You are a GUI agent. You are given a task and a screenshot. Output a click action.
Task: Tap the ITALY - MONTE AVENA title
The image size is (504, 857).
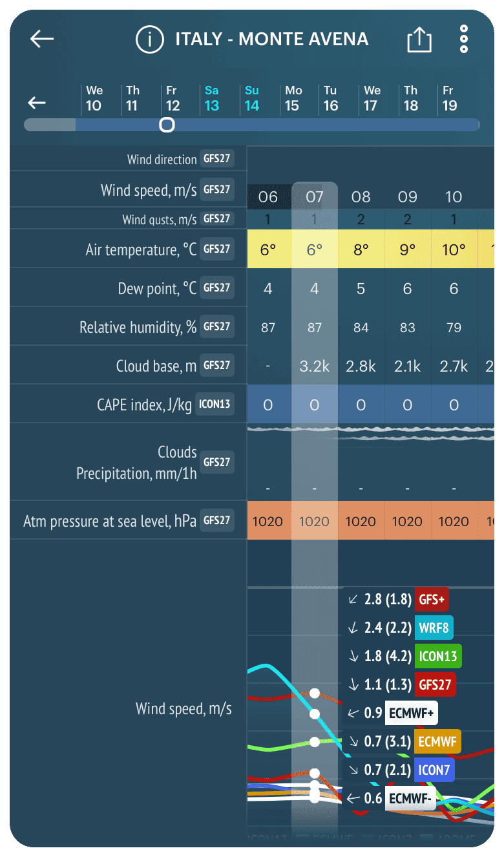pos(272,39)
